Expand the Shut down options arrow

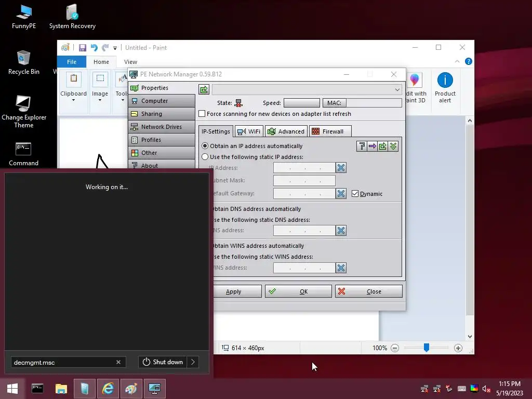pos(193,362)
